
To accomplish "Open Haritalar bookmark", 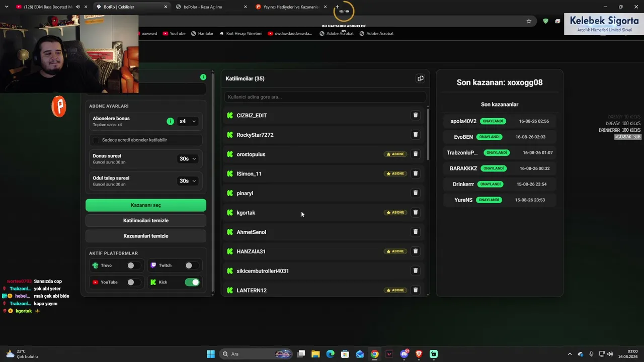I will [x=202, y=34].
